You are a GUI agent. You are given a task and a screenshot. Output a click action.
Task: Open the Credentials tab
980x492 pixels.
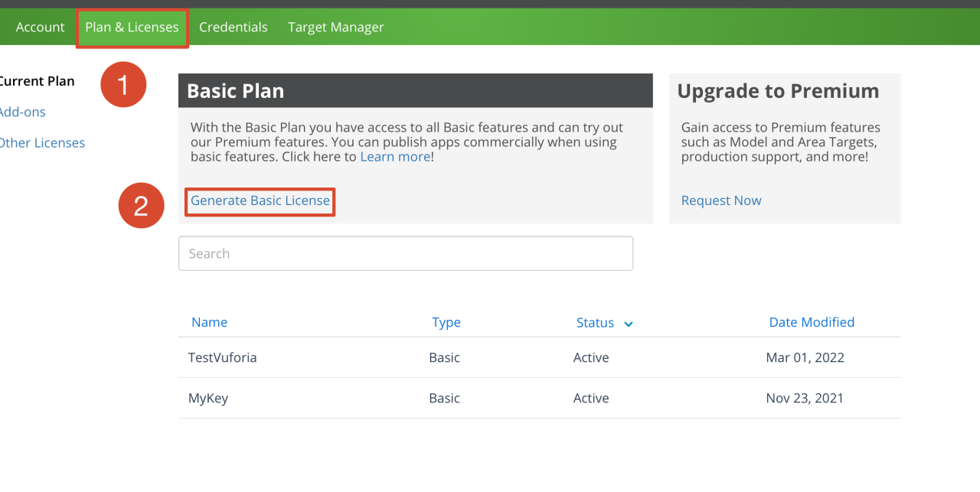pyautogui.click(x=234, y=28)
